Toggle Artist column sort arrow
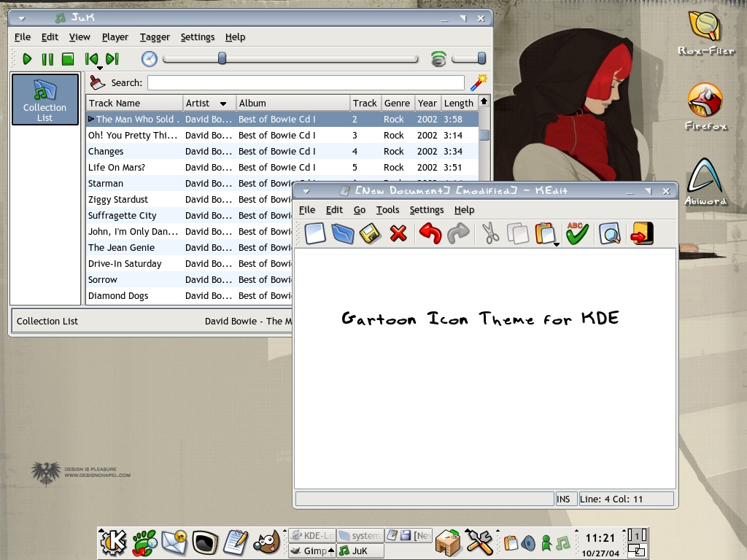 click(x=222, y=104)
